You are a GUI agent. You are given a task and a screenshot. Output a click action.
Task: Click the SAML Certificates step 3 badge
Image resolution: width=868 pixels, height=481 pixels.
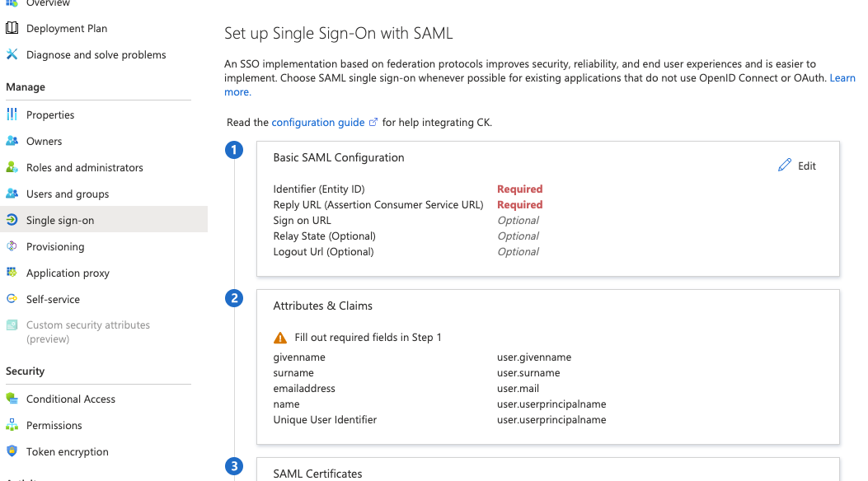point(234,466)
